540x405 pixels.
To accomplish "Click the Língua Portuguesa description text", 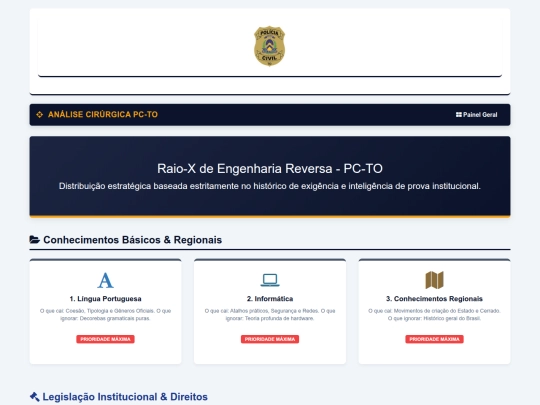I will [105, 315].
